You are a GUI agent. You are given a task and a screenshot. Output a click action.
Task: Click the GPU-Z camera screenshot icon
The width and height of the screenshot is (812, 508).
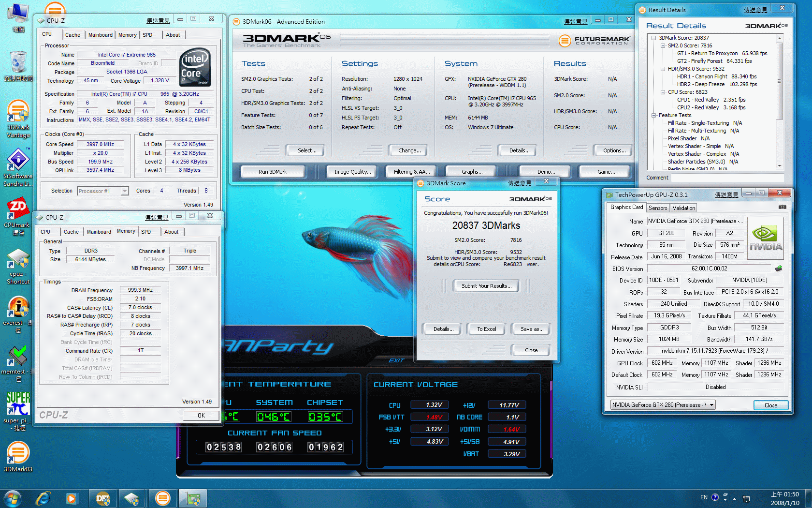(782, 207)
